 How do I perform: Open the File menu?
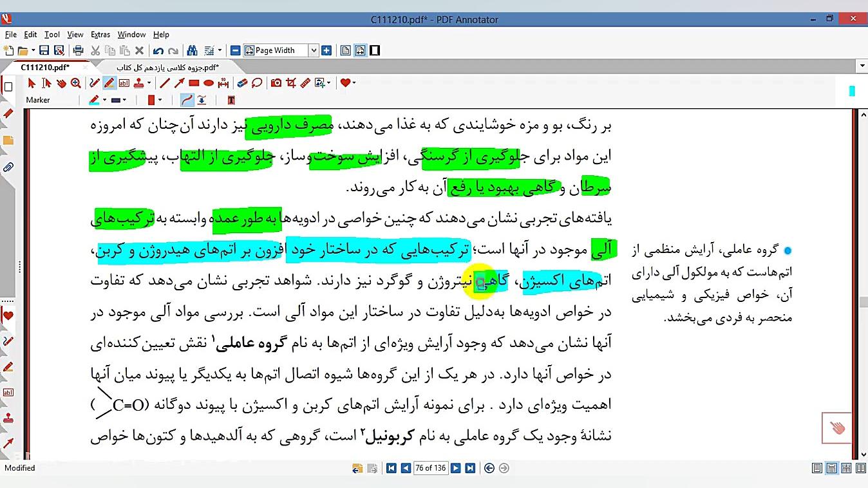[x=10, y=34]
